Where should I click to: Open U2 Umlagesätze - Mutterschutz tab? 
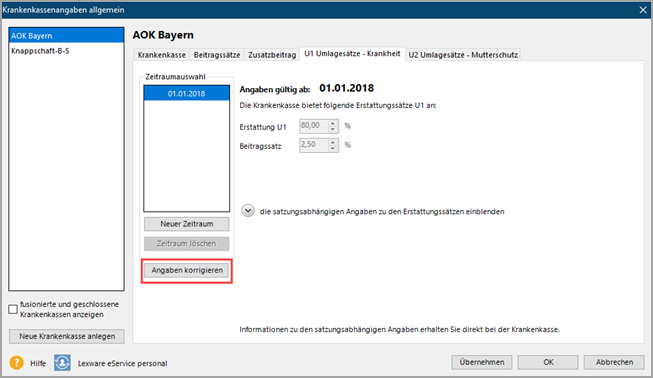point(463,55)
